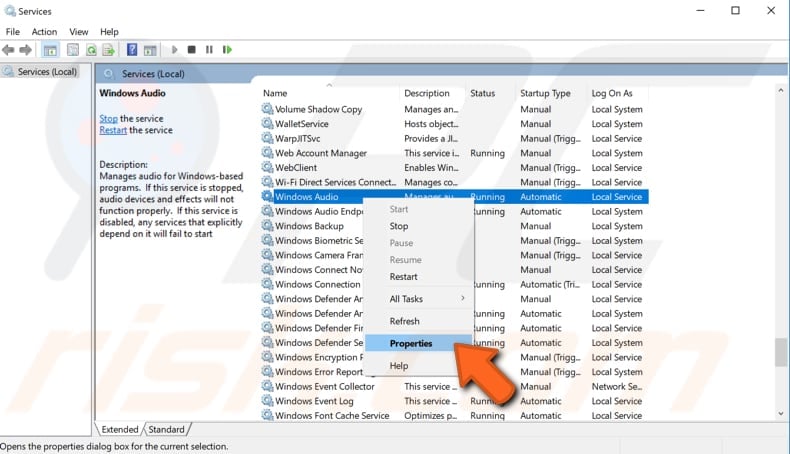Select the Web Account Manager service name
The height and width of the screenshot is (454, 790).
(321, 153)
